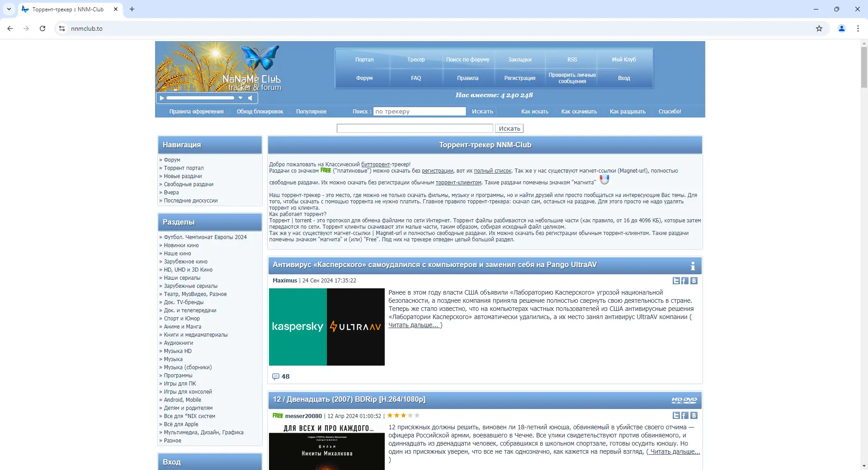The height and width of the screenshot is (470, 868).
Task: Focus the wide search box below the header
Action: click(x=415, y=128)
